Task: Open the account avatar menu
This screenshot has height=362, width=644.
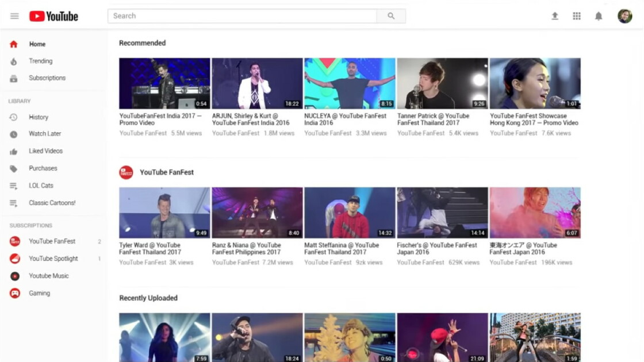Action: (624, 16)
